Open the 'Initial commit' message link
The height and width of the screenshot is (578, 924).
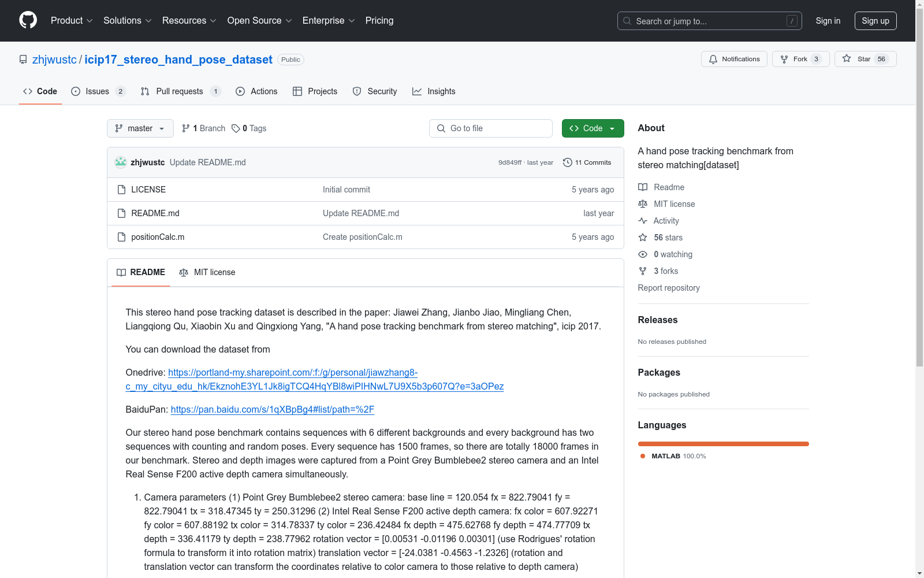[x=346, y=190]
